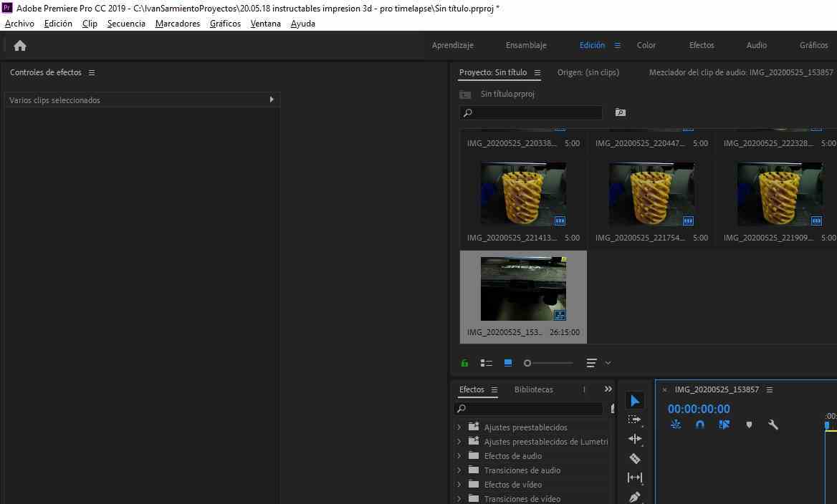Open the Origen: (sin clips) tab
837x504 pixels.
coord(588,72)
